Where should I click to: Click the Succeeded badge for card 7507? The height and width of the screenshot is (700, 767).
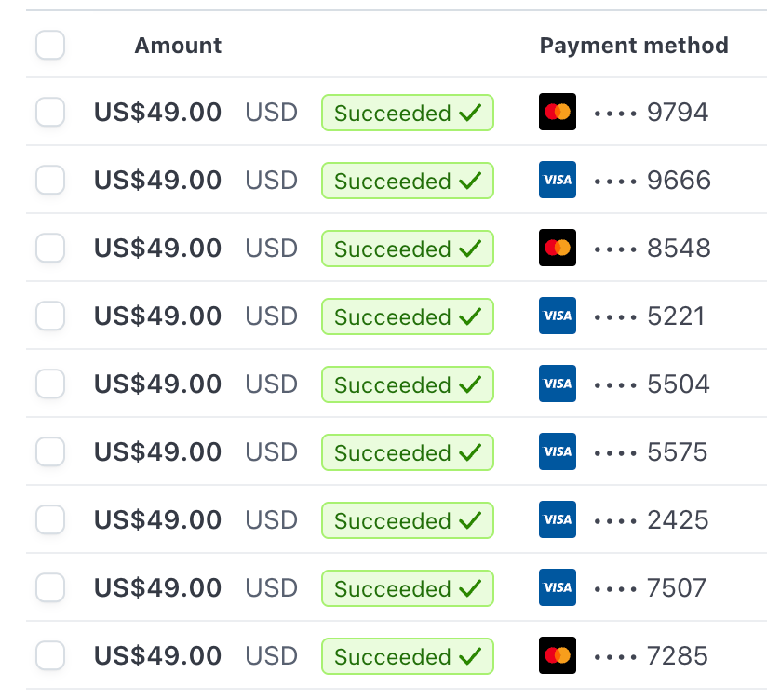coord(408,588)
